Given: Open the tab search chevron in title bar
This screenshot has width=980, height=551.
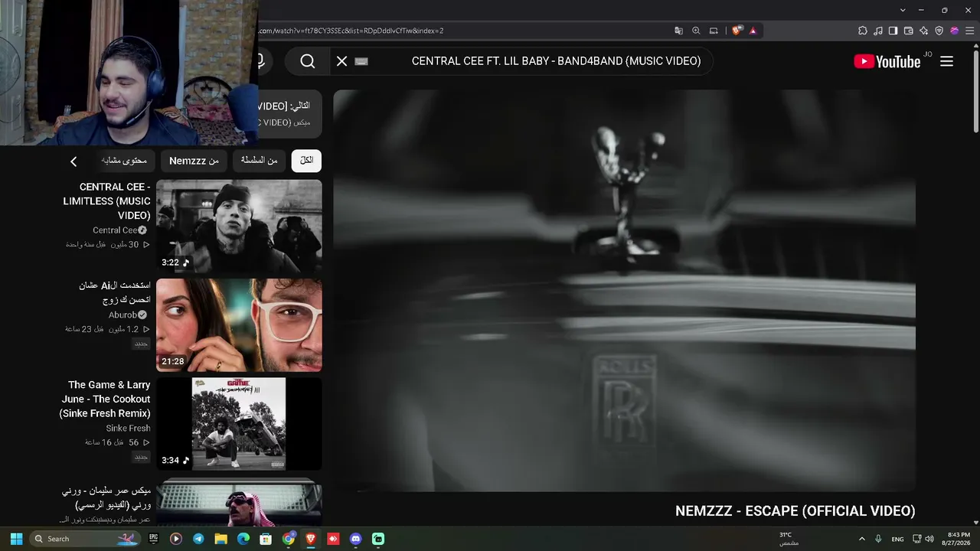Looking at the screenshot, I should pos(903,10).
